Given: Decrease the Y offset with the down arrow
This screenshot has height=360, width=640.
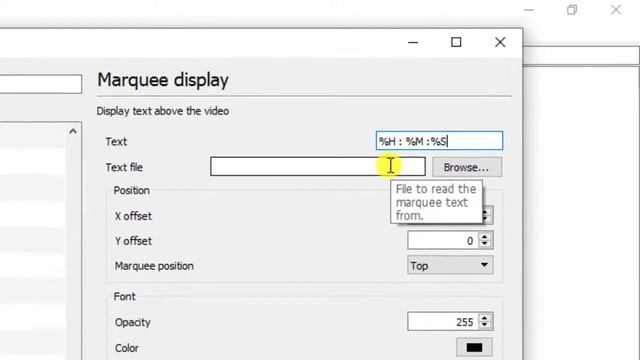Looking at the screenshot, I should point(485,245).
